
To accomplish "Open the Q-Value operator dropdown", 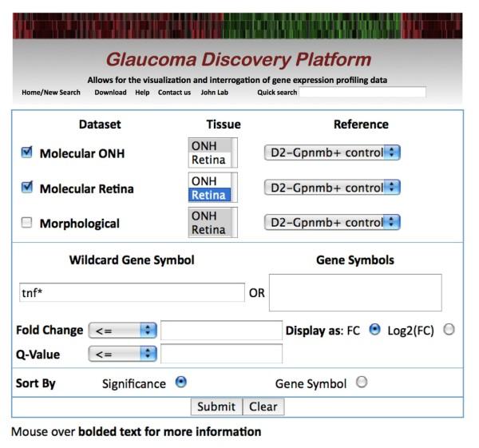I will (123, 353).
